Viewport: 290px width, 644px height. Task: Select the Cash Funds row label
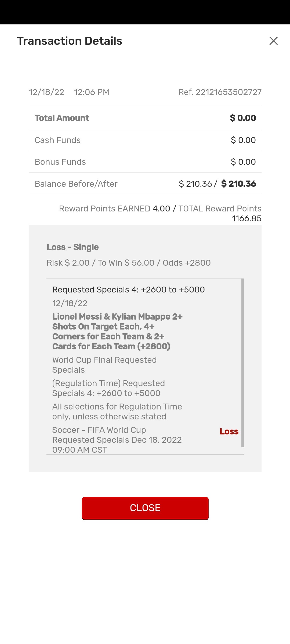[57, 140]
